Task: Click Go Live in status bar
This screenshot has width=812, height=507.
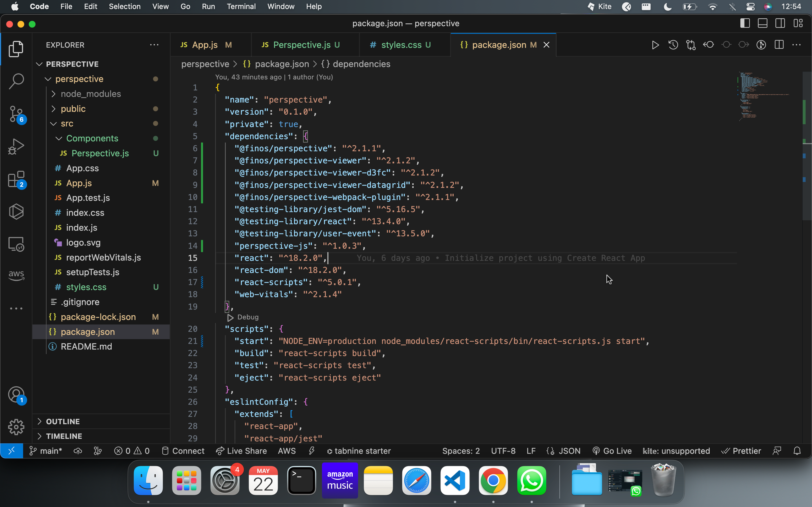Action: [612, 451]
